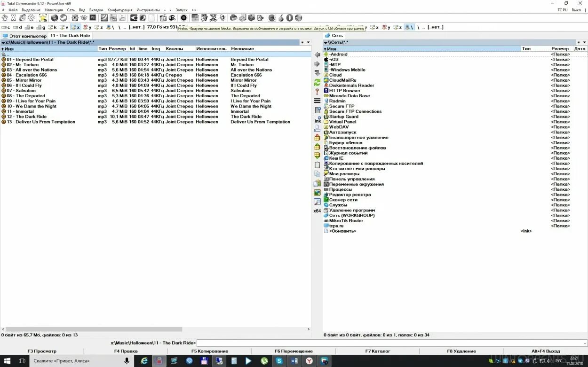This screenshot has width=588, height=367.
Task: Click the x64 icon in the middle strip
Action: coord(317,211)
